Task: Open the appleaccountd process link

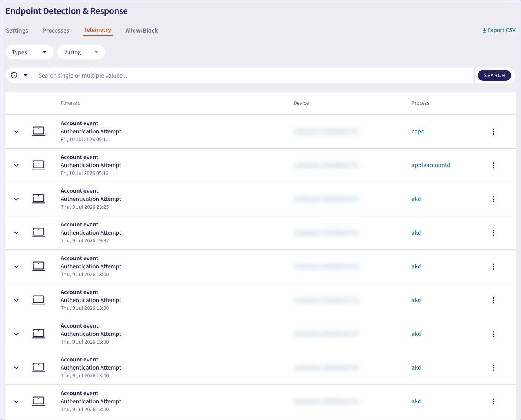Action: pyautogui.click(x=431, y=165)
